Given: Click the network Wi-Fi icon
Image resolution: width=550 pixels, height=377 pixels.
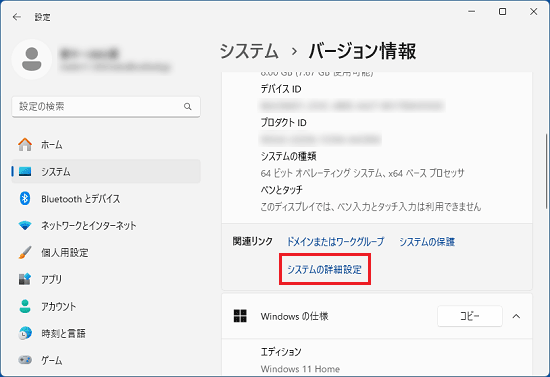Looking at the screenshot, I should click(25, 225).
